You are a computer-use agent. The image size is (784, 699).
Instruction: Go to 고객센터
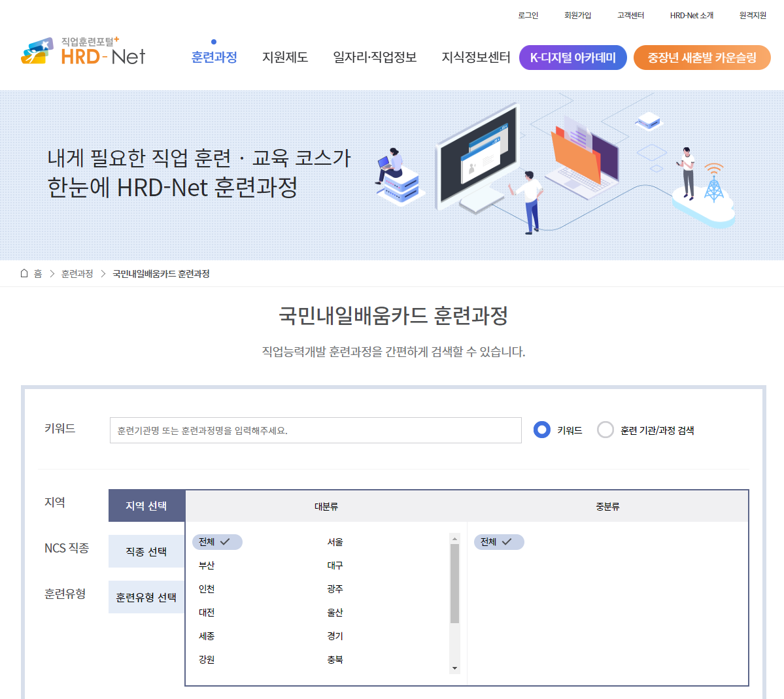pos(630,16)
